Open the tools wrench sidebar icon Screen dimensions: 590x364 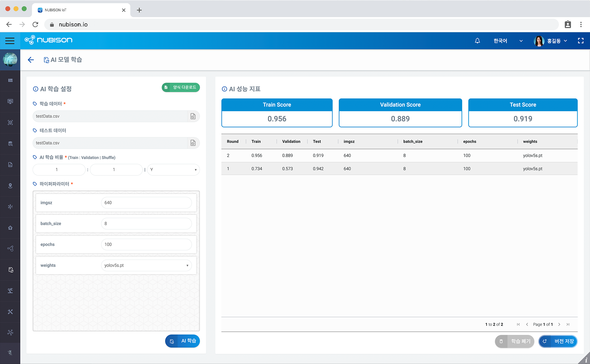10,311
